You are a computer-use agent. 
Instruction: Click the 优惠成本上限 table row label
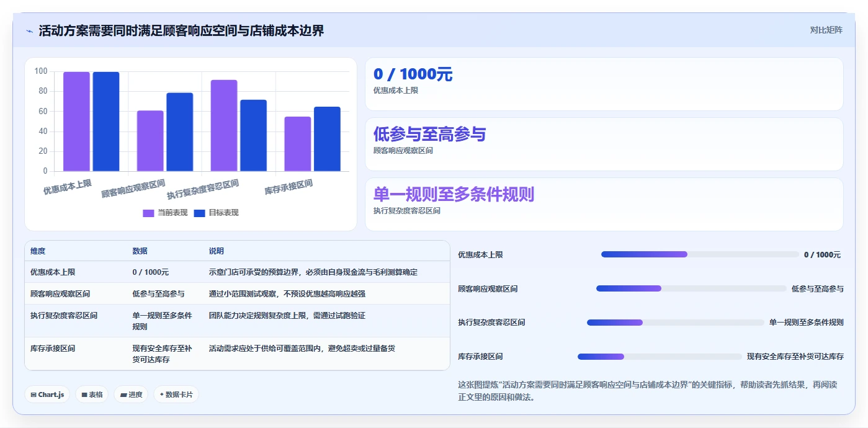click(x=53, y=272)
